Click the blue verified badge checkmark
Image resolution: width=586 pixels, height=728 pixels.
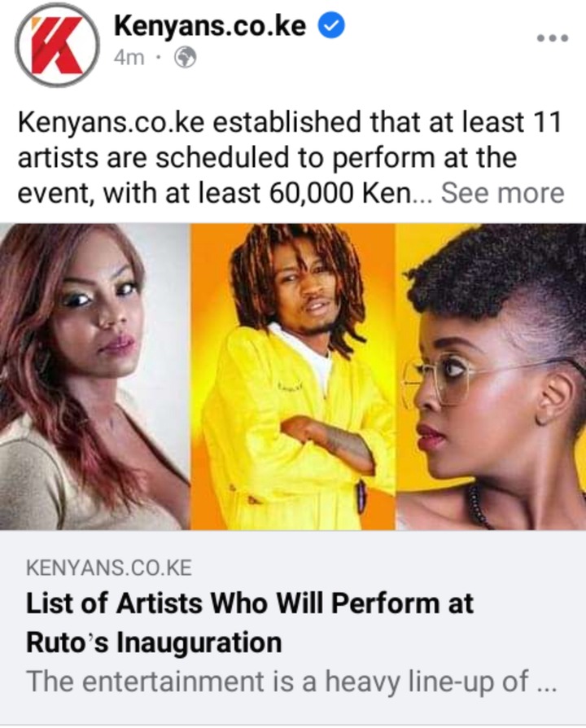click(x=330, y=25)
